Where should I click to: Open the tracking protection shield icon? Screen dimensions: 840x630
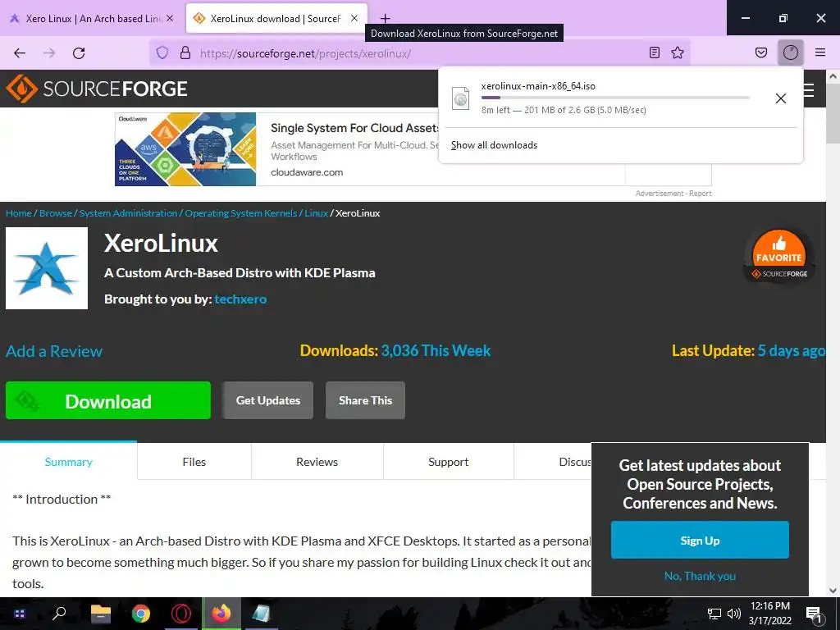(162, 52)
